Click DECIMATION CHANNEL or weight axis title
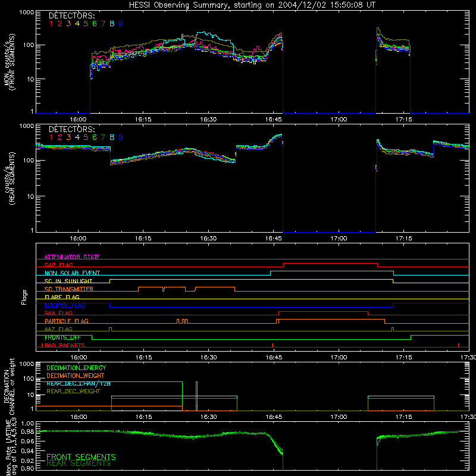The height and width of the screenshot is (476, 476). [x=9, y=387]
